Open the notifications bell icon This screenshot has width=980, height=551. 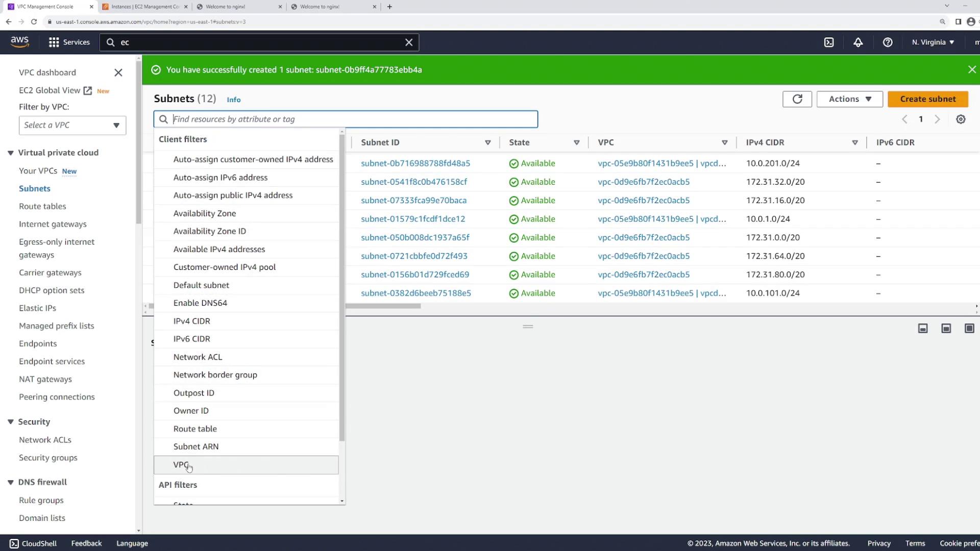858,42
